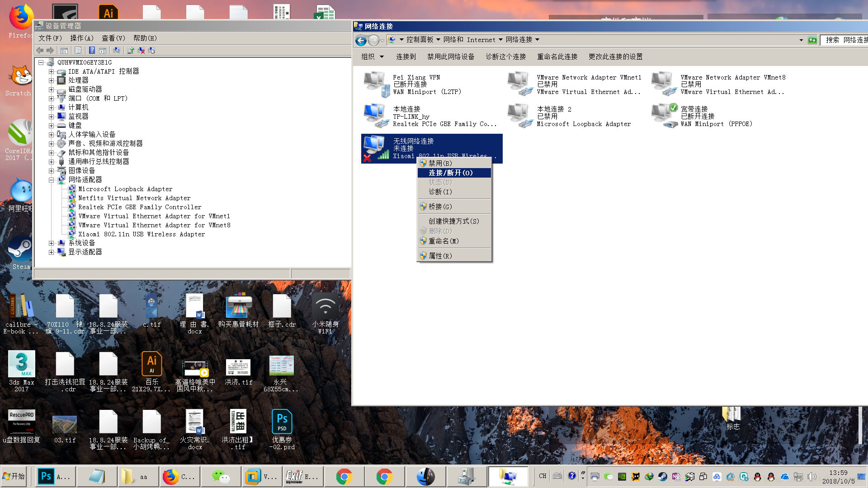Collapse the 网络适配器 tree node
Image resolution: width=868 pixels, height=488 pixels.
pyautogui.click(x=51, y=180)
